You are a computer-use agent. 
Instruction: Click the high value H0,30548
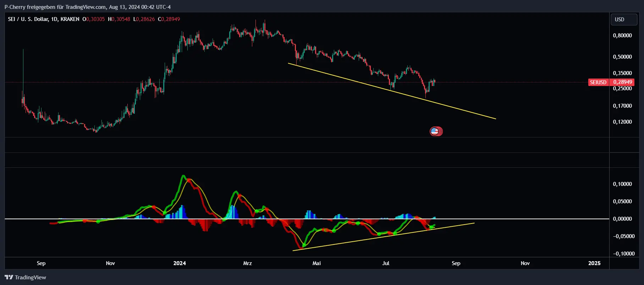coord(119,19)
